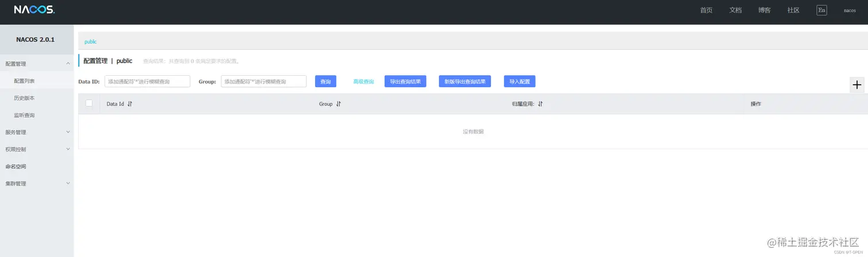Click the 没有数据 empty table message

tap(473, 131)
